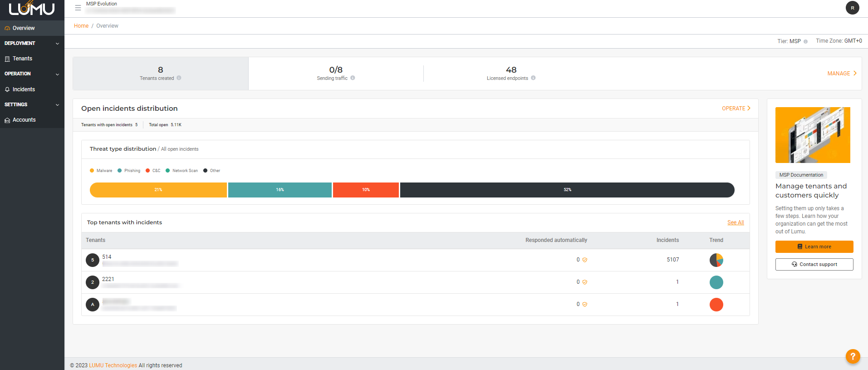The height and width of the screenshot is (370, 868).
Task: Go to Accounts in the sidebar
Action: (24, 120)
